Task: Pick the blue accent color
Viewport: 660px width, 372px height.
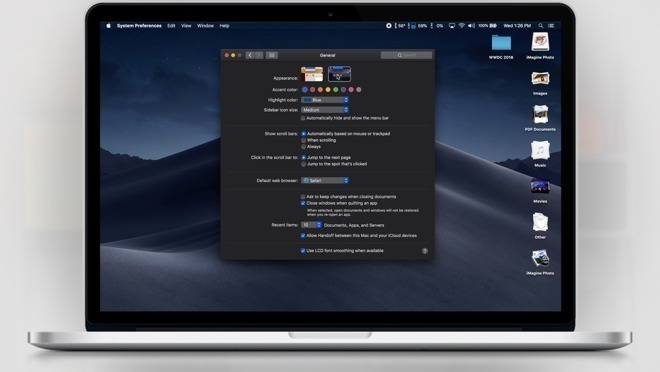Action: [305, 90]
